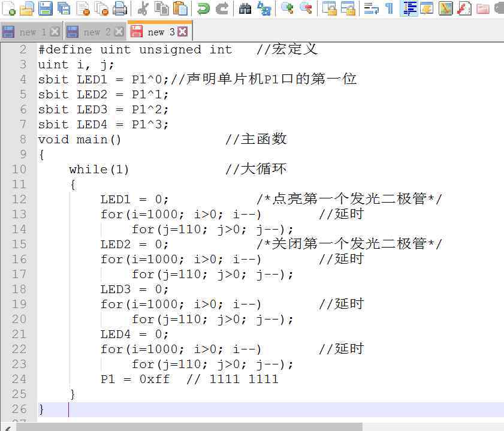Close the 'new 2' tab
This screenshot has width=504, height=431.
point(119,32)
